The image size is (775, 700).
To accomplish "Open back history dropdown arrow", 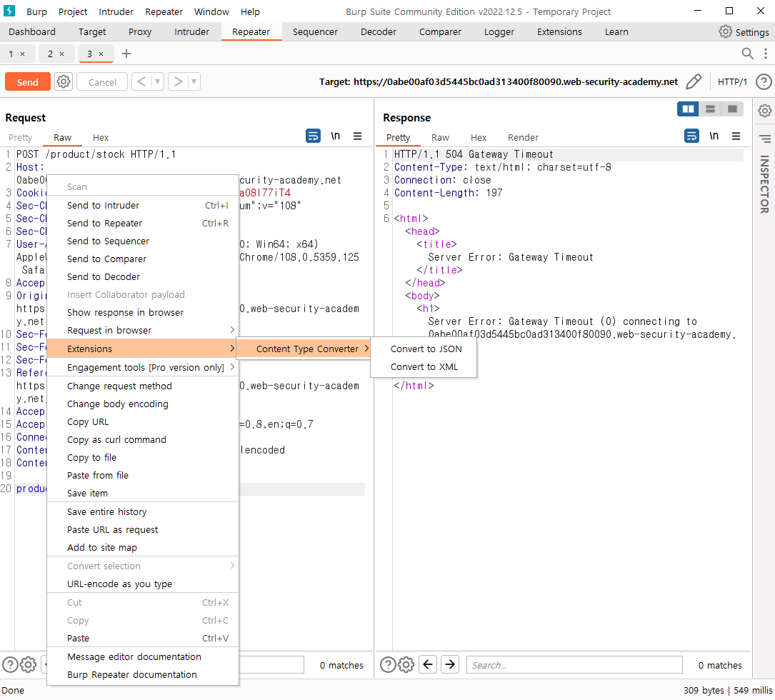I will (157, 81).
